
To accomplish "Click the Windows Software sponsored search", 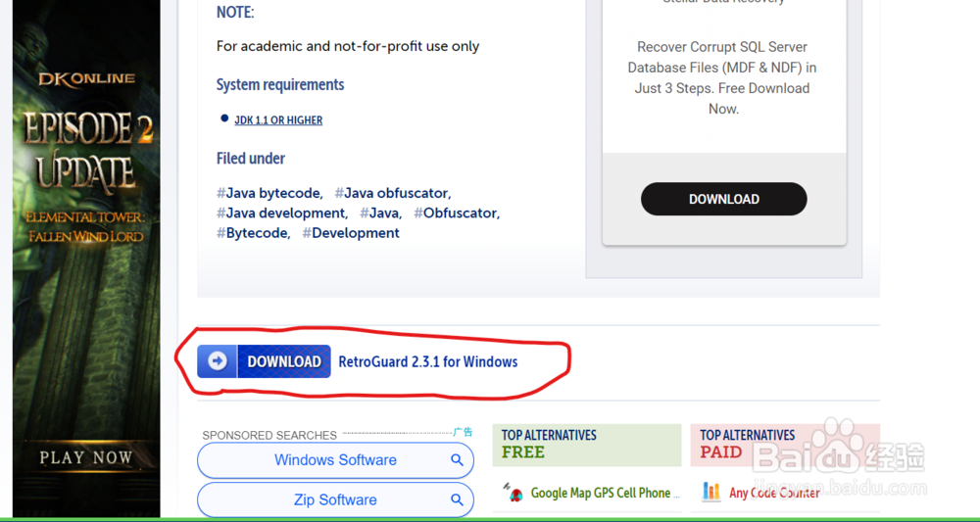I will 335,461.
